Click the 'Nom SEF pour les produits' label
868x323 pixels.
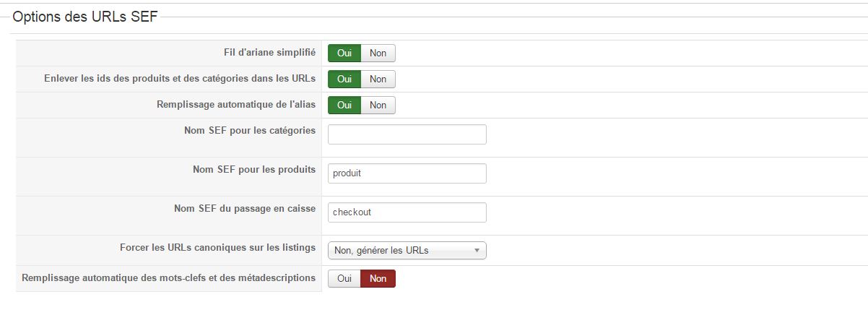pos(254,170)
